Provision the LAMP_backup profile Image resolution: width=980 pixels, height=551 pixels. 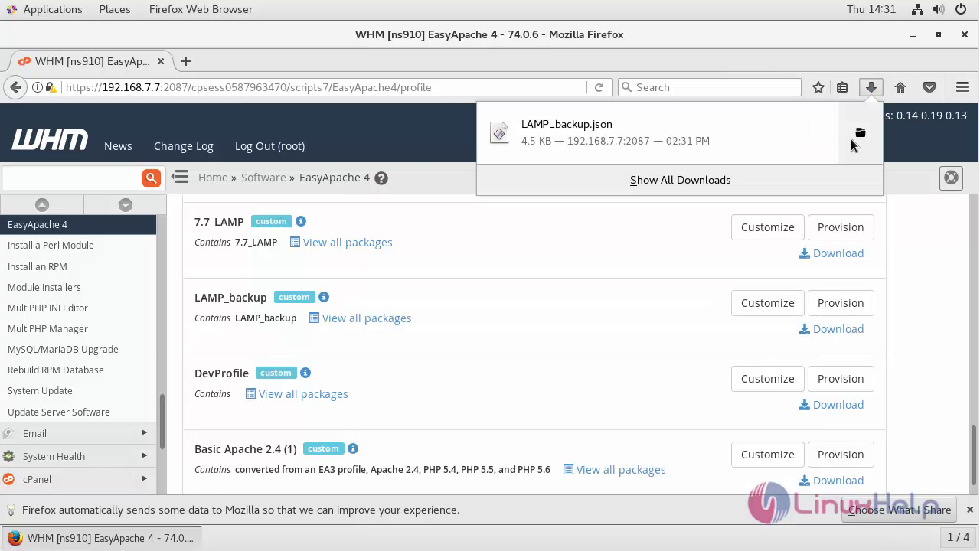[x=841, y=303]
